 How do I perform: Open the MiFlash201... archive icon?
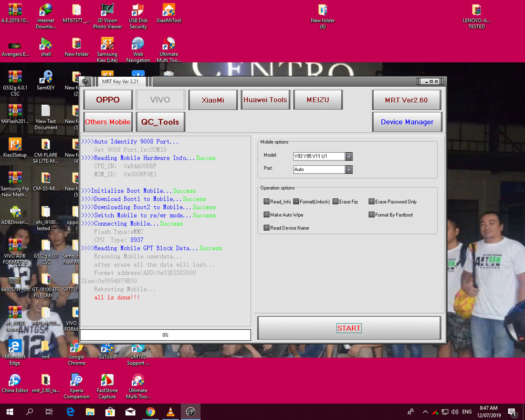point(15,114)
